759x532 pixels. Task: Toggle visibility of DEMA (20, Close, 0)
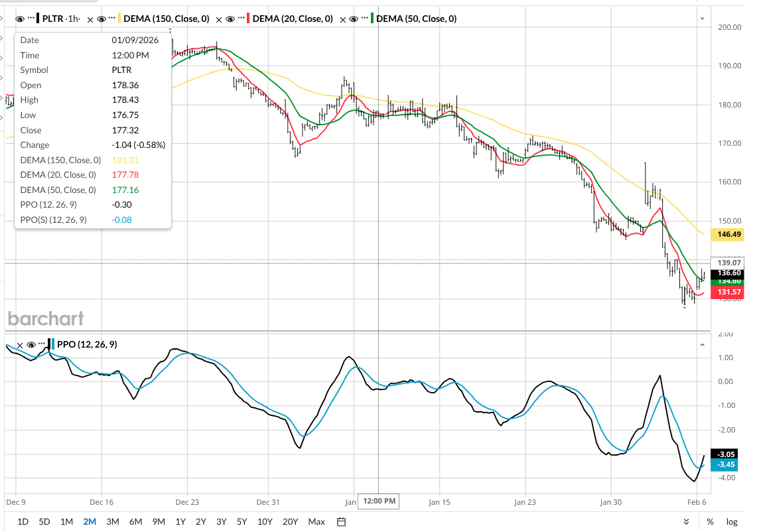[230, 19]
